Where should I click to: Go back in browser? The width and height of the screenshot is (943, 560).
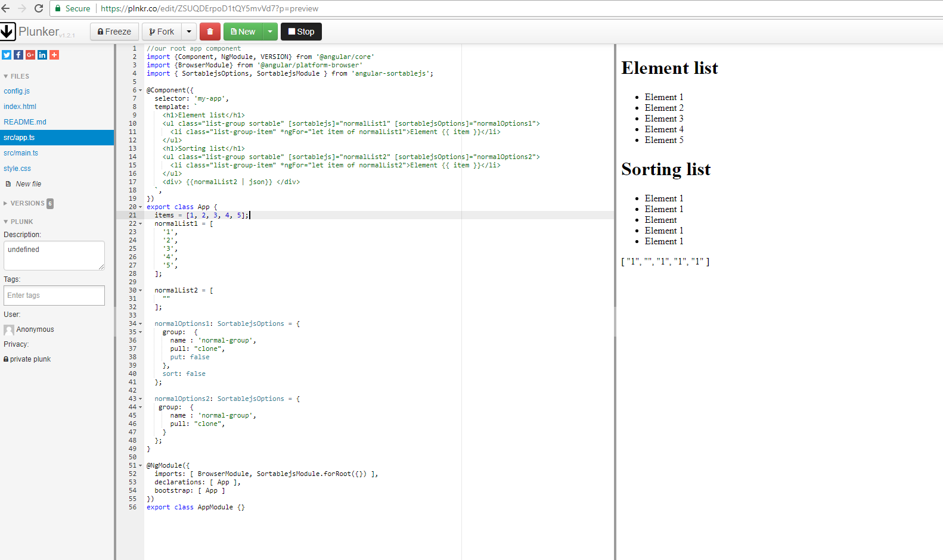click(6, 8)
